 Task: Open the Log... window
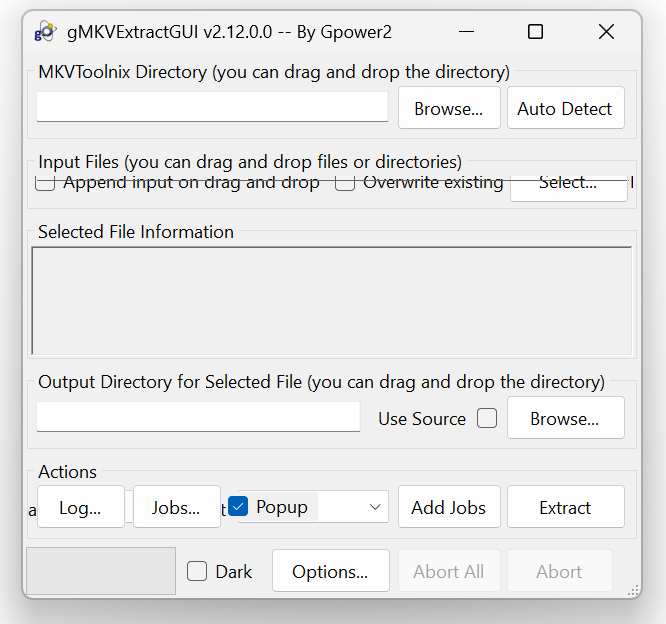tap(81, 507)
